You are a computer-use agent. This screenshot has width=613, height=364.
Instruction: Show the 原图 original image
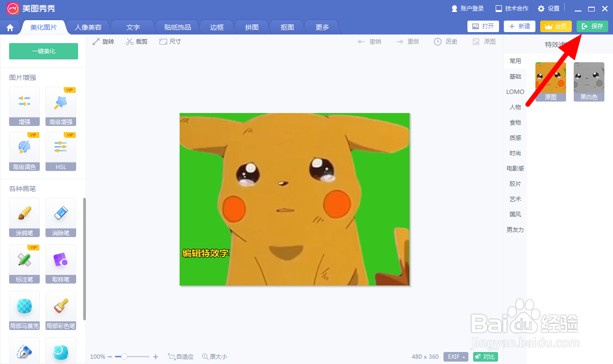pyautogui.click(x=484, y=42)
